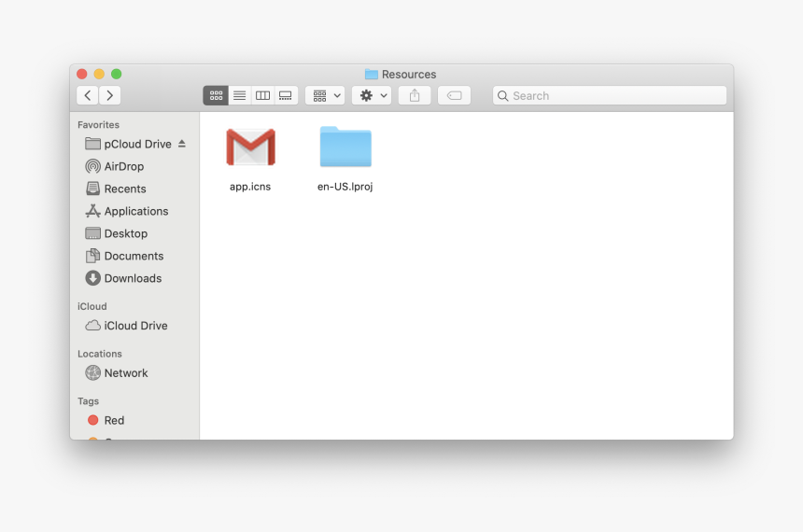Go forward with the right arrow button
Screen dimensions: 803x532
(109, 95)
